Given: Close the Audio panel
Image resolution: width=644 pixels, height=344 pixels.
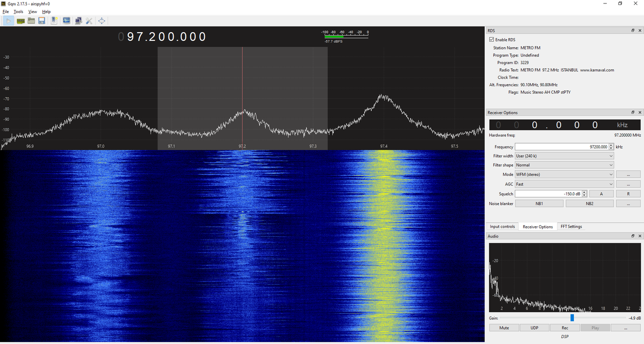Looking at the screenshot, I should 640,236.
